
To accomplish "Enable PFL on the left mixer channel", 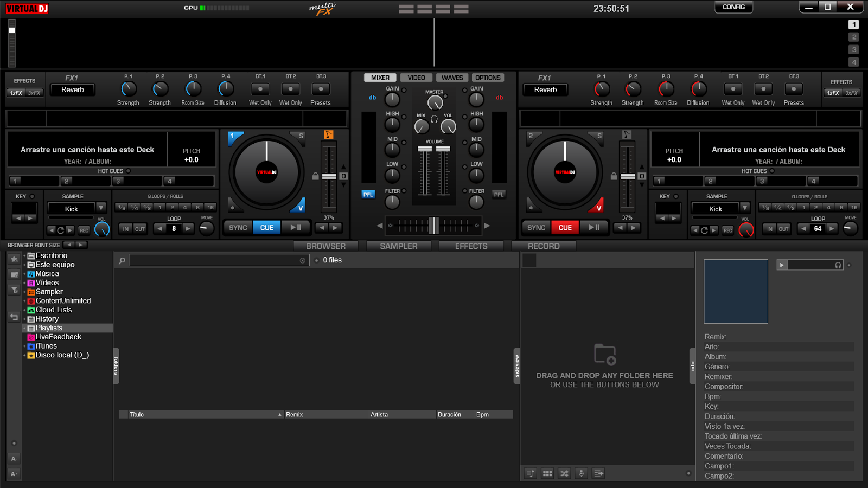I will pyautogui.click(x=368, y=195).
